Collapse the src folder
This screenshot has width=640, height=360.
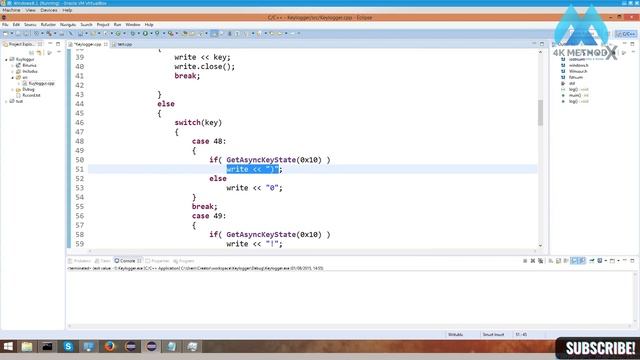click(13, 77)
